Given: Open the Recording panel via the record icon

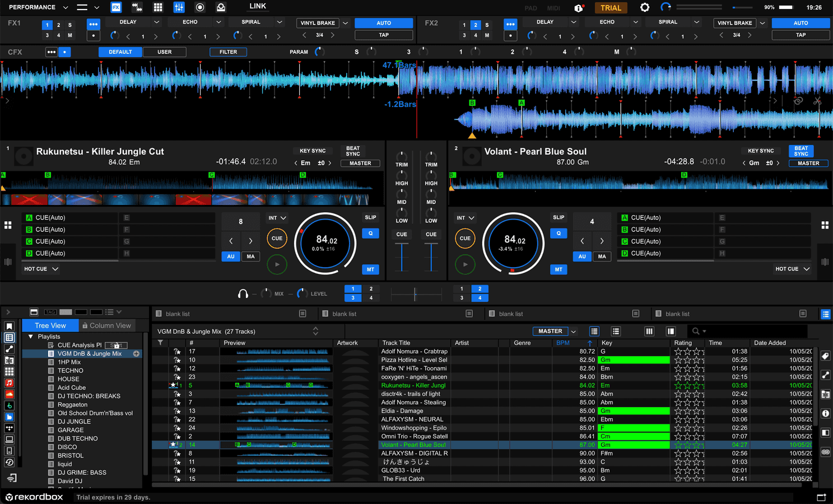Looking at the screenshot, I should [200, 7].
